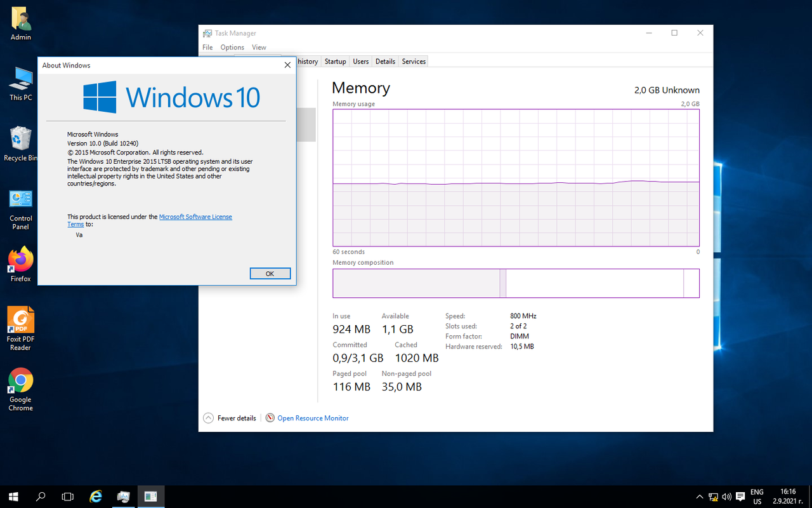Click the Memory usage graph
The height and width of the screenshot is (508, 812).
click(516, 178)
